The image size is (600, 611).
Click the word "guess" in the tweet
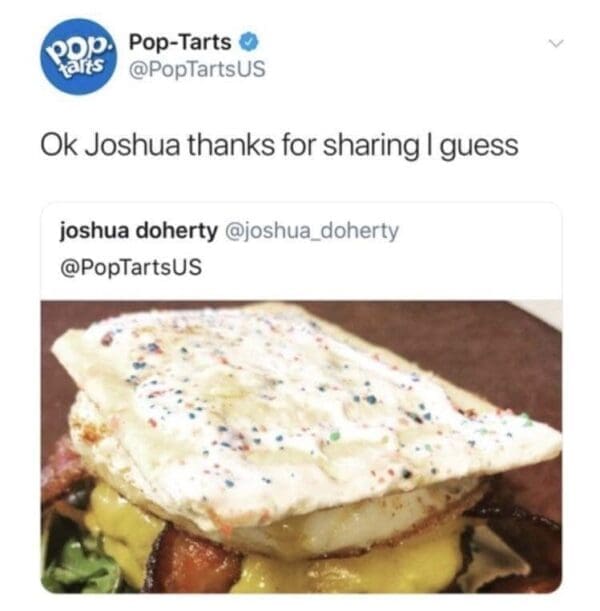[479, 147]
